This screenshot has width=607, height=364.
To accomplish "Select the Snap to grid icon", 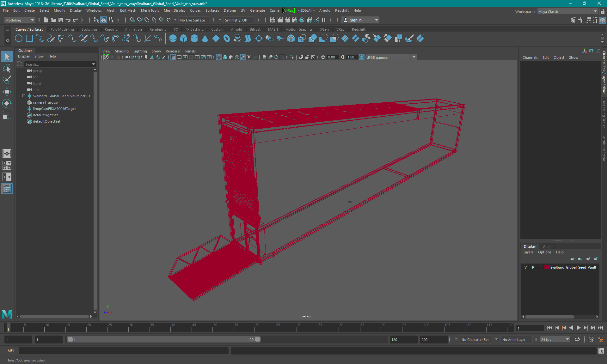I will click(x=132, y=20).
